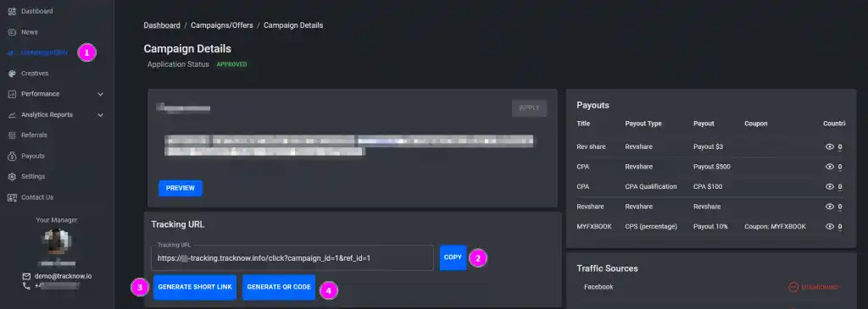
Task: Click the Referrals people icon
Action: coord(12,135)
